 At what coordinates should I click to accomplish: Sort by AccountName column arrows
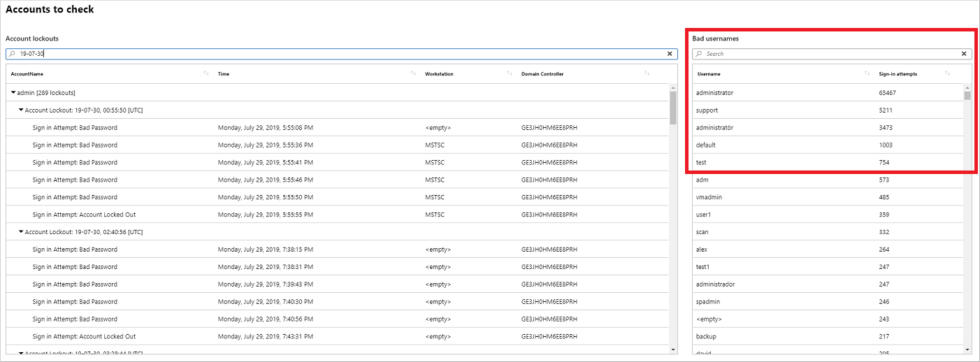(206, 73)
